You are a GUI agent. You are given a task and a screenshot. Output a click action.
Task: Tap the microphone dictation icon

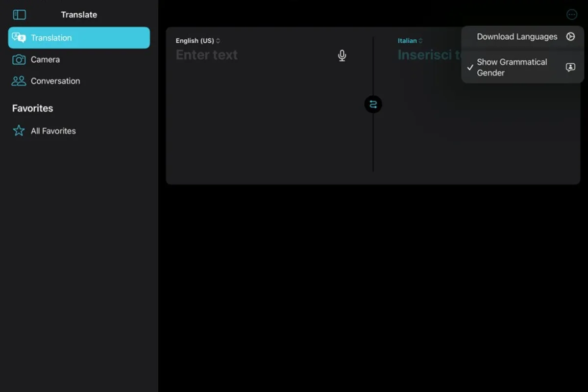342,55
